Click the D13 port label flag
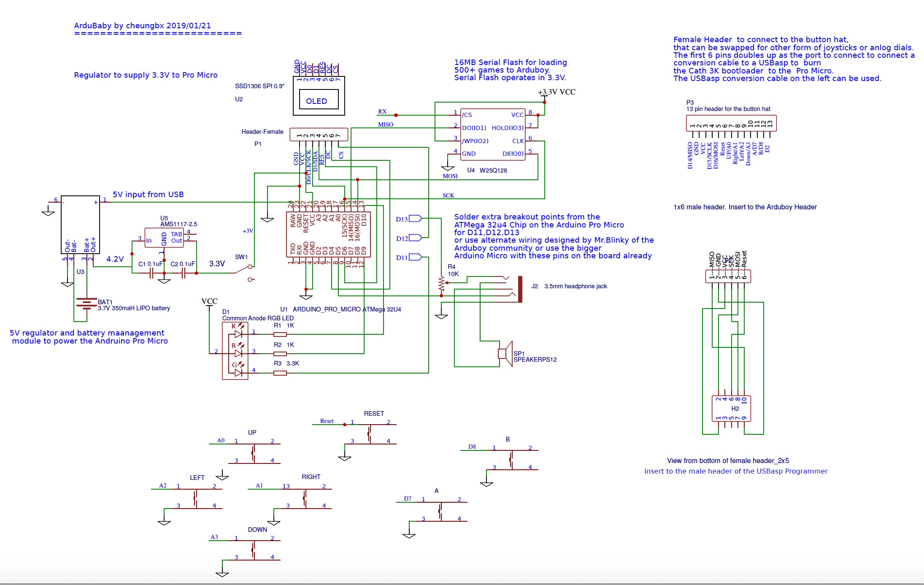 point(415,219)
